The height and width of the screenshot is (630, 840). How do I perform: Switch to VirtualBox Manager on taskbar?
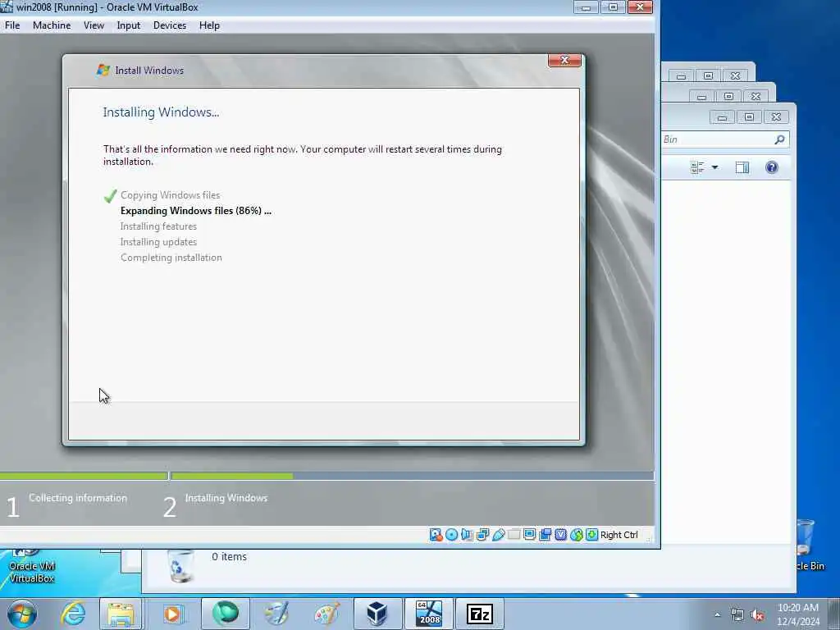point(377,614)
